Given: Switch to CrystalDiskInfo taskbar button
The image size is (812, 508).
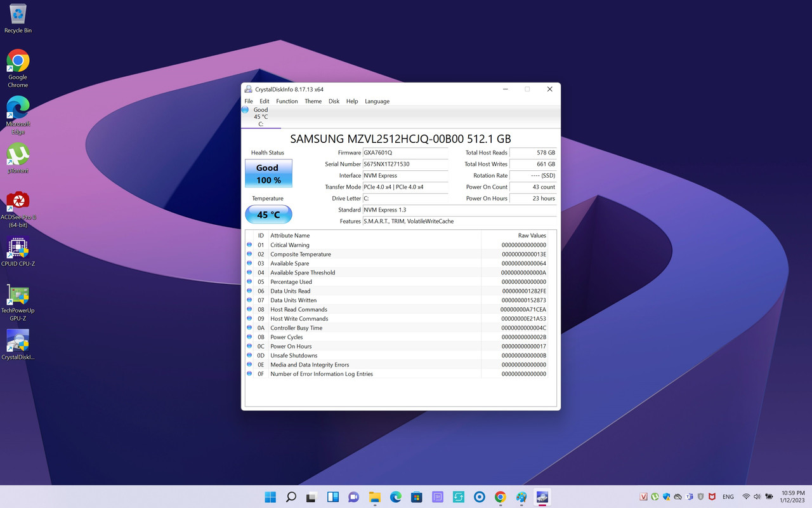Looking at the screenshot, I should click(x=542, y=497).
